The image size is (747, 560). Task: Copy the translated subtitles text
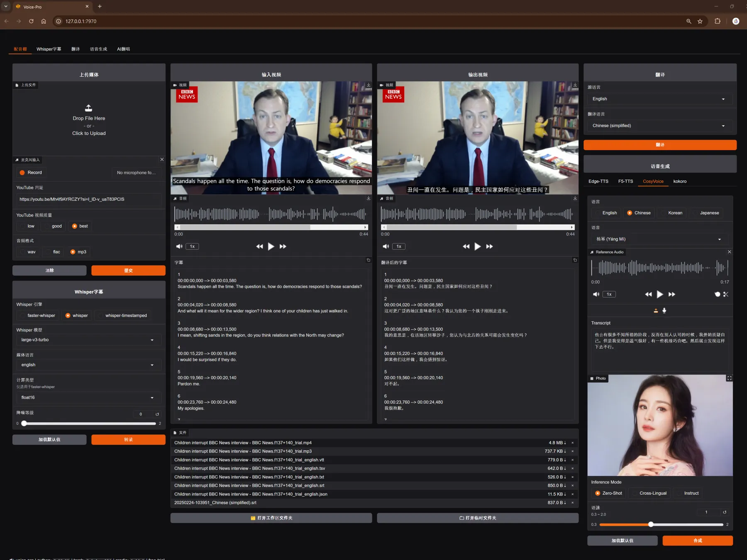point(575,260)
